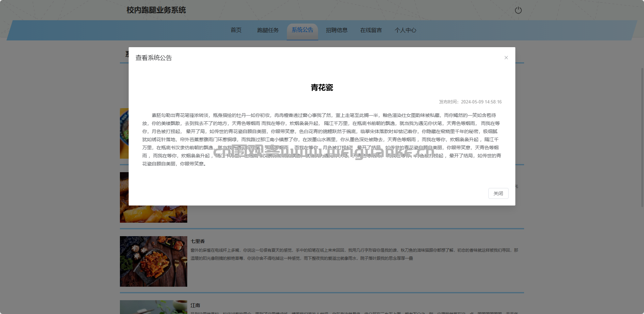Open the 江南 announcement thumbnail
The width and height of the screenshot is (644, 314).
pyautogui.click(x=154, y=307)
